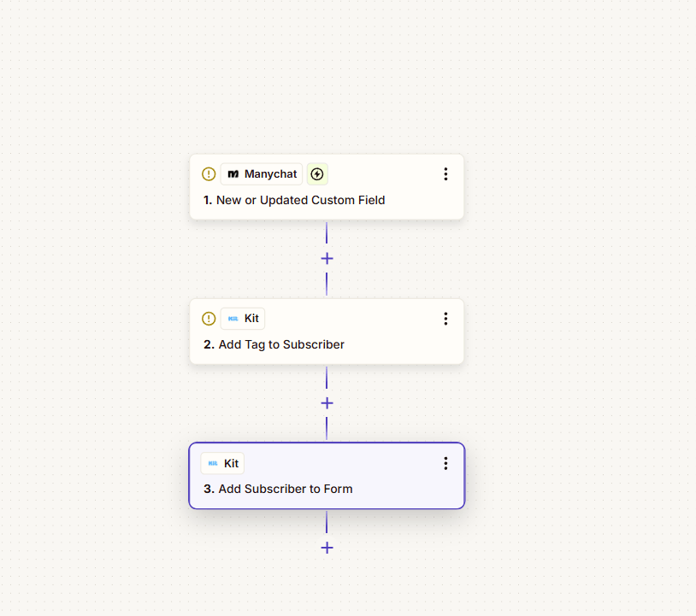Select the Add Tag to Subscriber step
Image resolution: width=696 pixels, height=616 pixels.
[x=327, y=331]
